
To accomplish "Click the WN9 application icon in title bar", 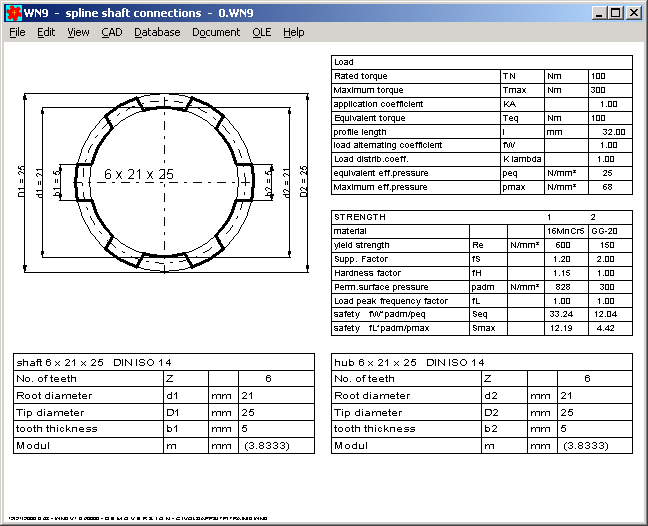I will (x=13, y=13).
